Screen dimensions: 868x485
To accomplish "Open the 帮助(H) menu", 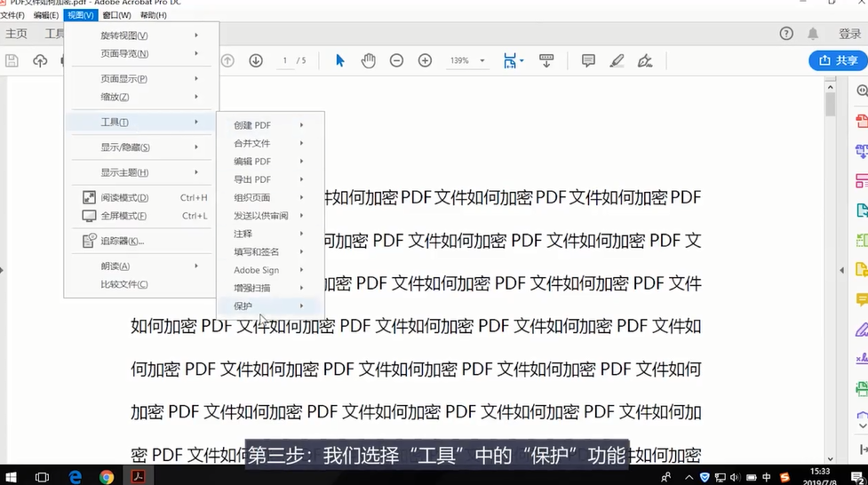I will point(154,15).
